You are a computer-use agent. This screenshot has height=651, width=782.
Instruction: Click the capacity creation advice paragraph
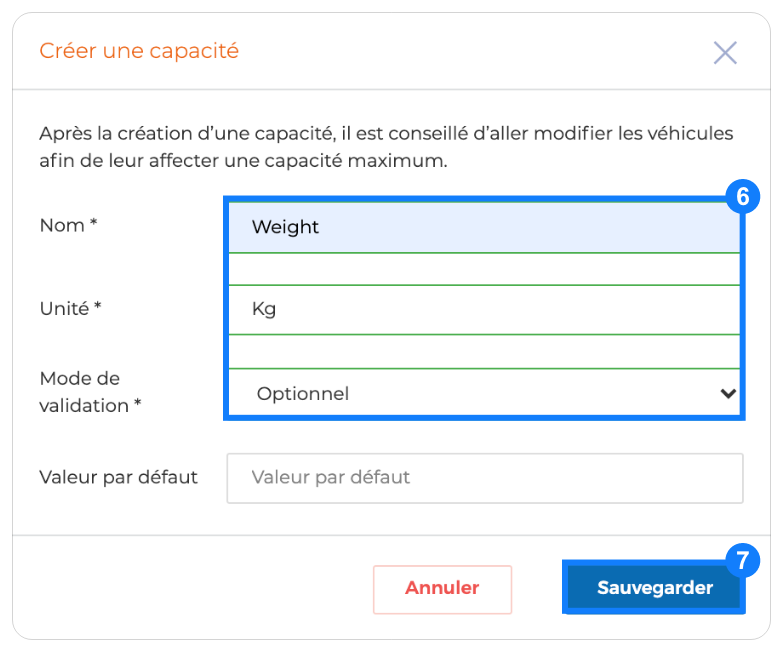point(387,147)
